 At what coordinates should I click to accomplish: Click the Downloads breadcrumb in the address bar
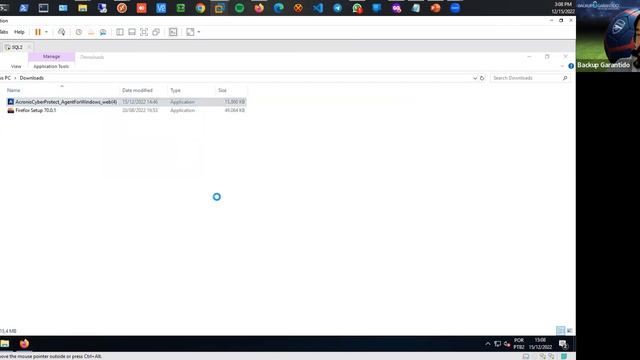31,78
